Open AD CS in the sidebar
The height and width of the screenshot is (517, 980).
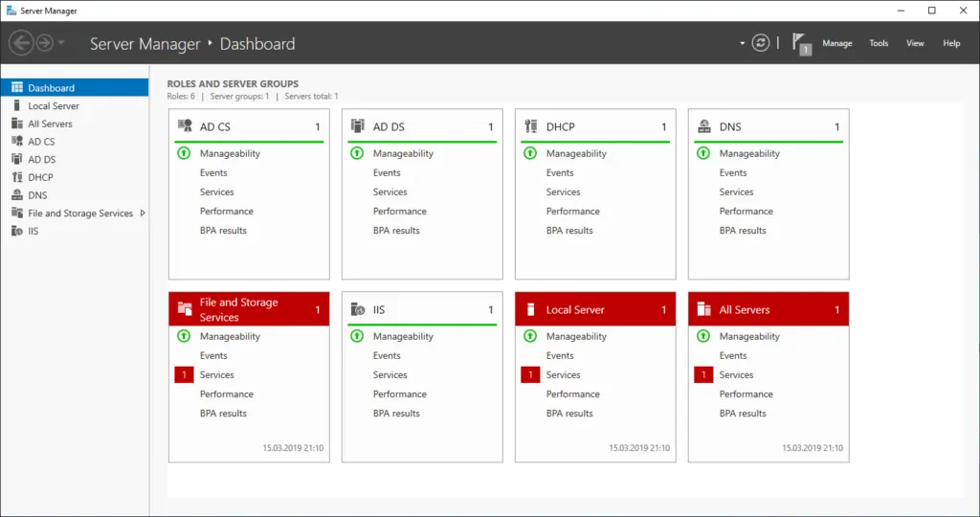pyautogui.click(x=75, y=142)
